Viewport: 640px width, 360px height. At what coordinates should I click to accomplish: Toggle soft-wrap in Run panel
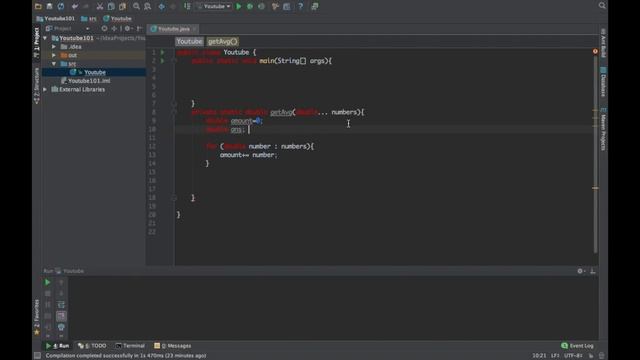61,304
